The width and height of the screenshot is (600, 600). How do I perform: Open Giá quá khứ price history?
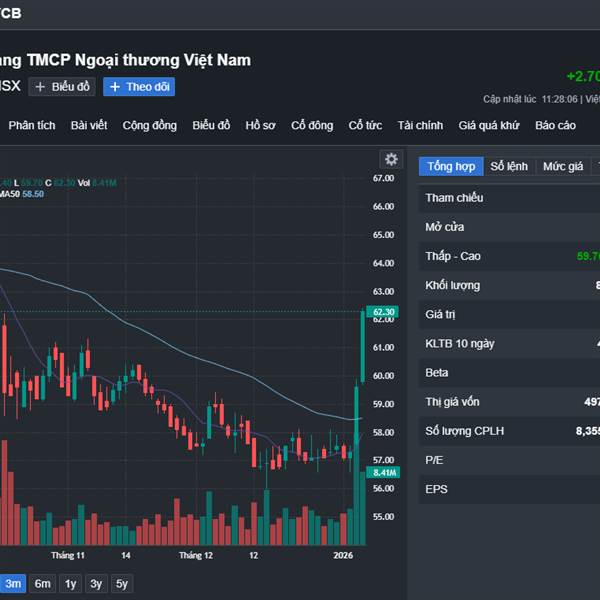(489, 125)
